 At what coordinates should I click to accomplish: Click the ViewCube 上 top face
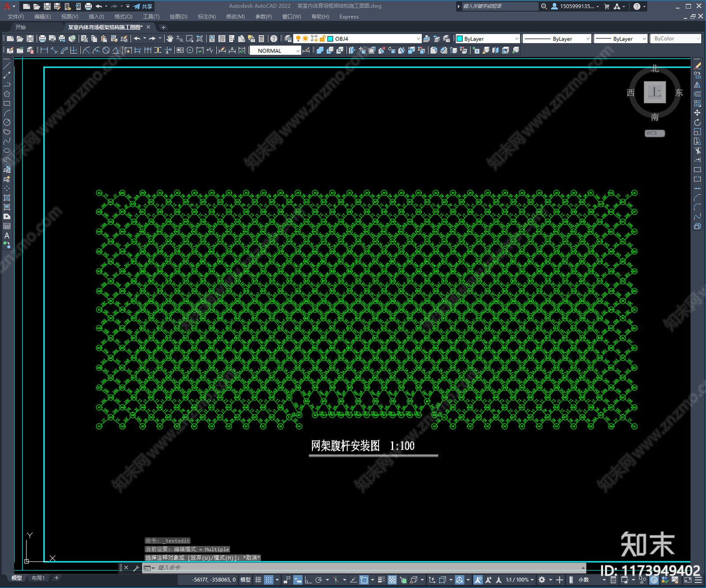(655, 92)
